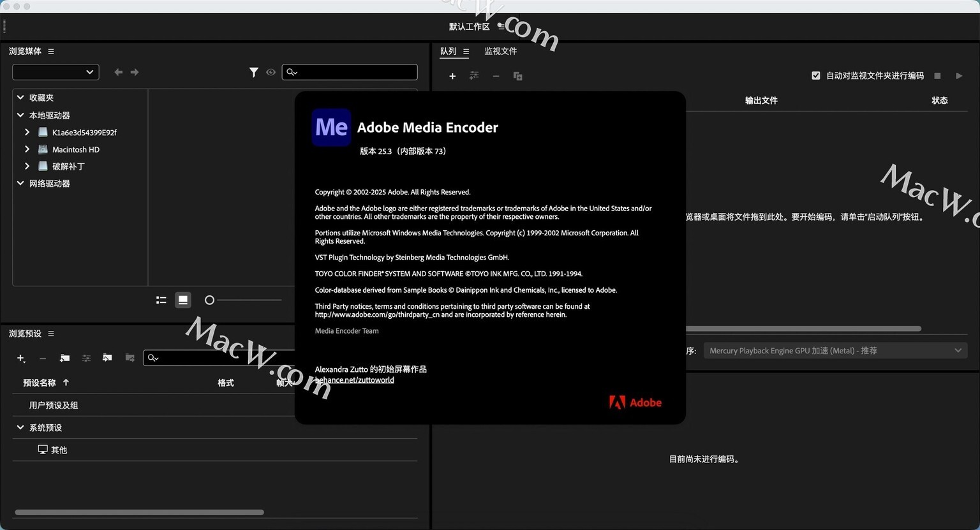Open the 浏览预设 panel menu
The height and width of the screenshot is (530, 980).
pyautogui.click(x=51, y=334)
